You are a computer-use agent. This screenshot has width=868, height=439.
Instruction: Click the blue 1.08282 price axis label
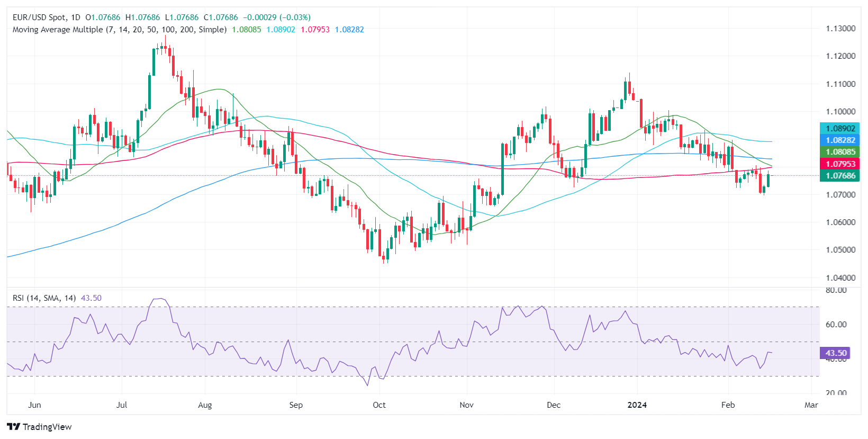[839, 140]
